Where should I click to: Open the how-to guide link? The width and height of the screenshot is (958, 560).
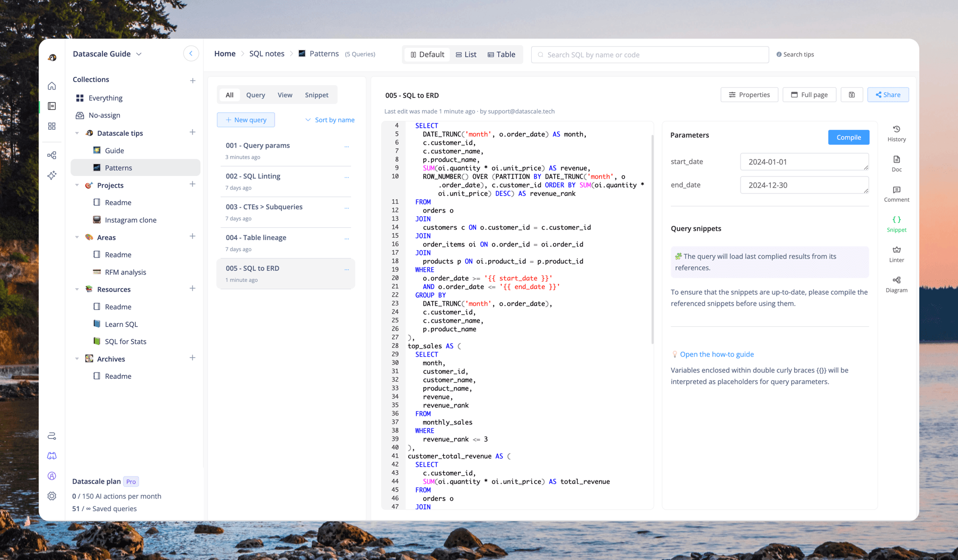coord(717,354)
